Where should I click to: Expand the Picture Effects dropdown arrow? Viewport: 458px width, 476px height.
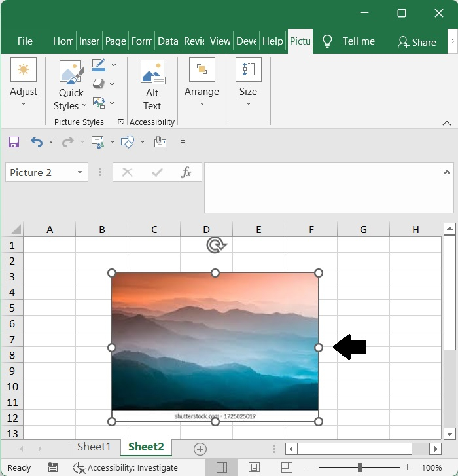[x=112, y=84]
